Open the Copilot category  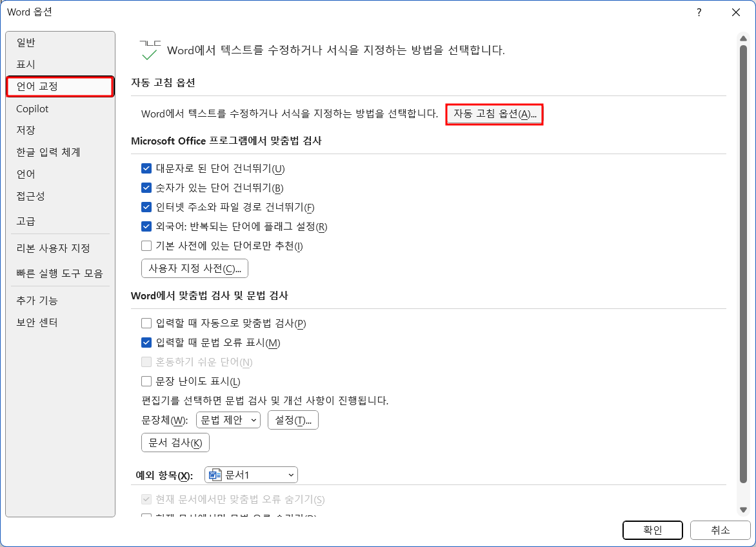pos(60,109)
